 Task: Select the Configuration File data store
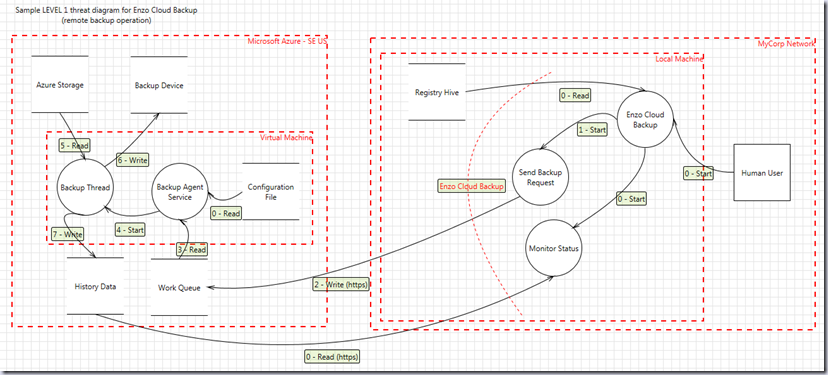point(271,192)
